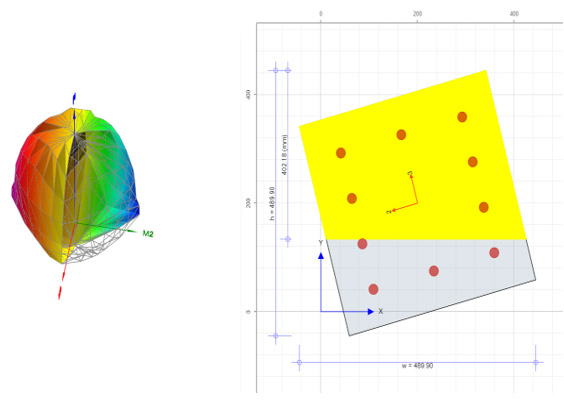This screenshot has width=564, height=403.
Task: Click the blue X axis arrowhead
Action: click(x=371, y=312)
